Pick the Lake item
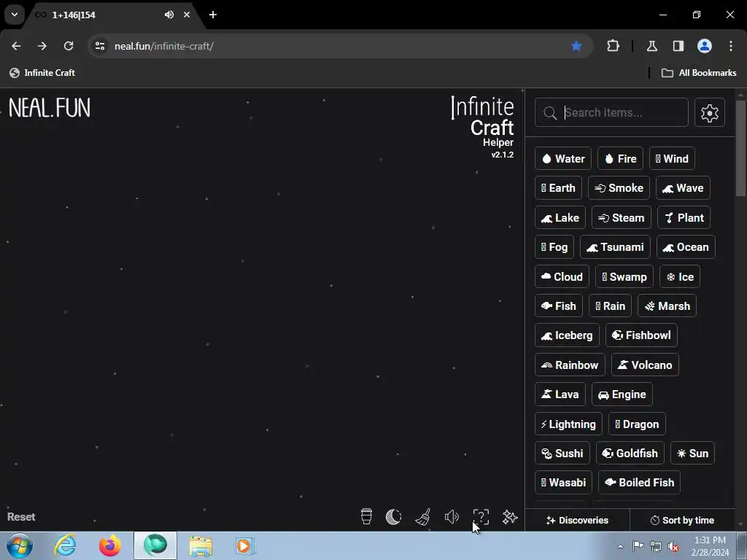The width and height of the screenshot is (747, 560). pos(560,217)
